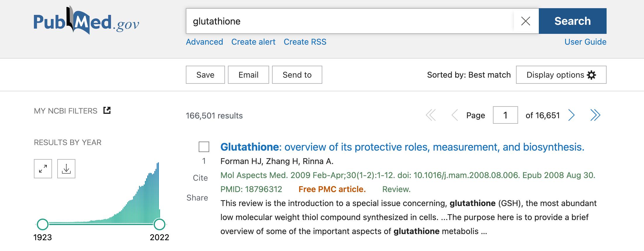Click the Email button
The height and width of the screenshot is (251, 644).
248,75
